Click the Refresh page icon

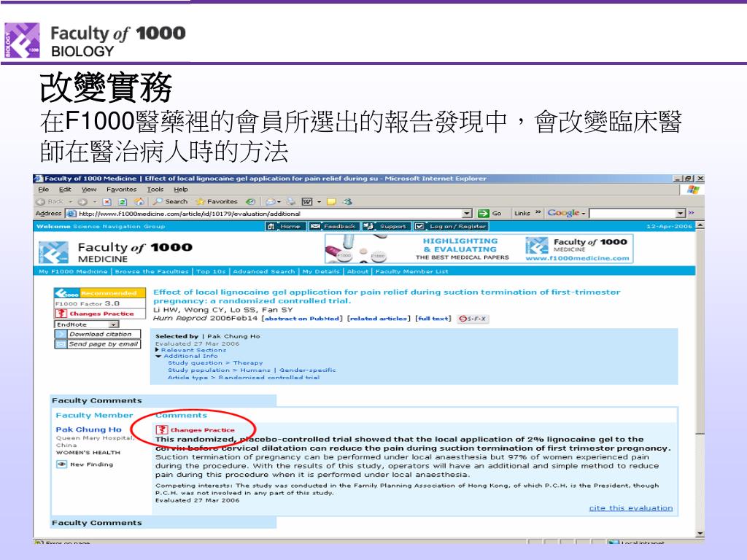(x=123, y=202)
